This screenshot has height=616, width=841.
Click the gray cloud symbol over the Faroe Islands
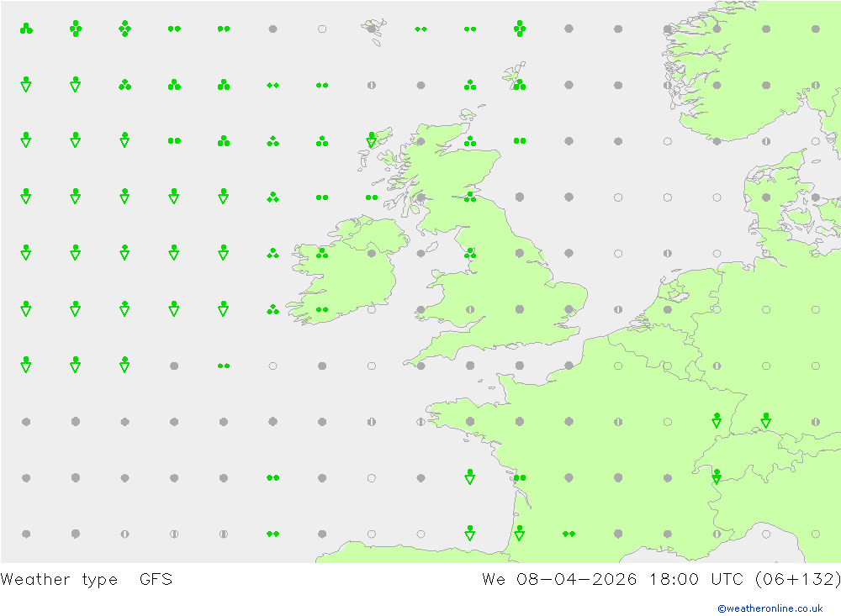click(x=371, y=29)
